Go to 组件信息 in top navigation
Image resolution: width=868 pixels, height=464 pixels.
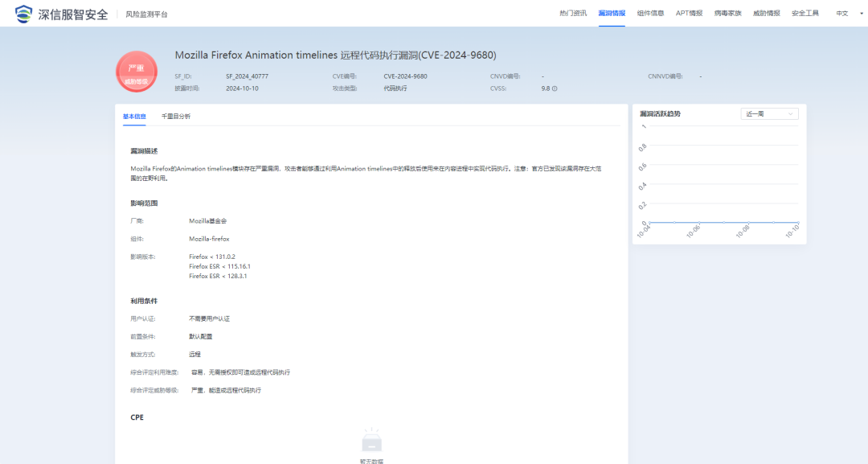coord(650,14)
